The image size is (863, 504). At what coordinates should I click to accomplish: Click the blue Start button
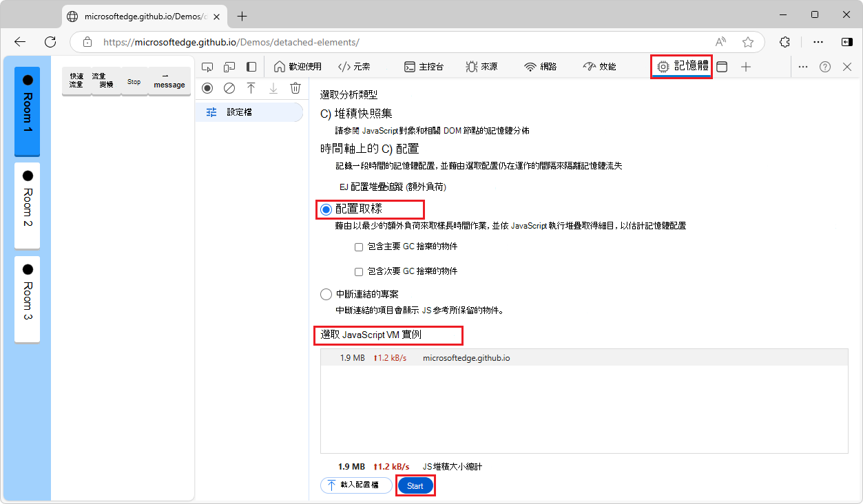pyautogui.click(x=415, y=485)
